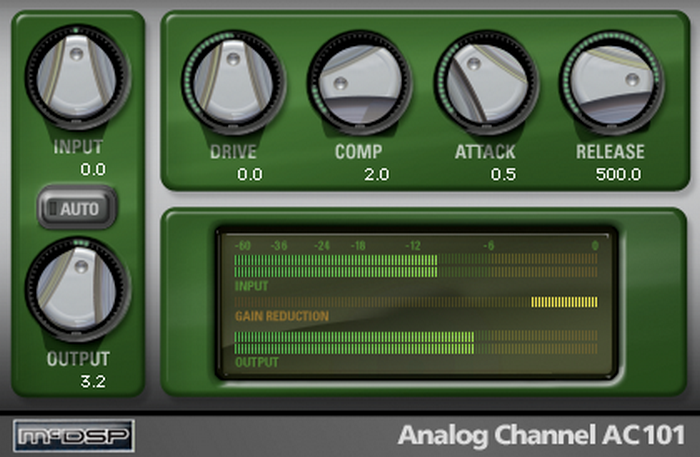This screenshot has height=457, width=700.
Task: Select the release value field showing 500.0
Action: pos(618,174)
